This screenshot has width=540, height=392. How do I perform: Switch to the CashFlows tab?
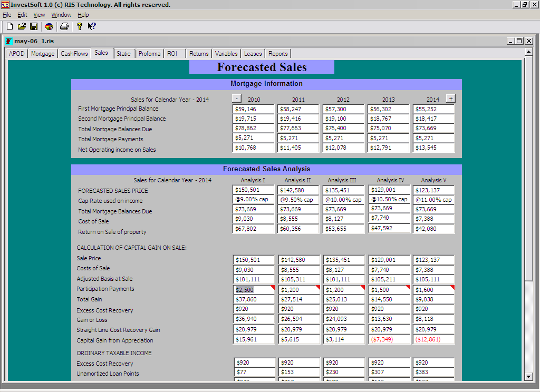(74, 54)
